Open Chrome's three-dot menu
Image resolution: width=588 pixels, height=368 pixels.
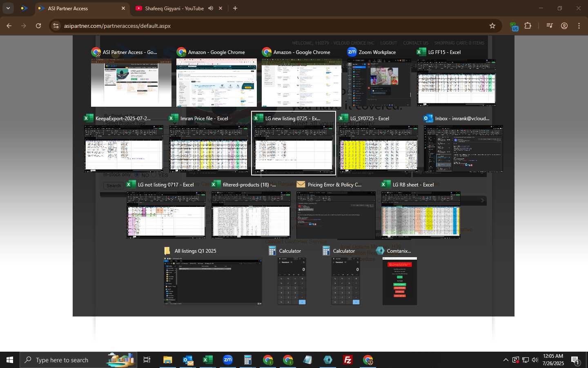pos(579,26)
